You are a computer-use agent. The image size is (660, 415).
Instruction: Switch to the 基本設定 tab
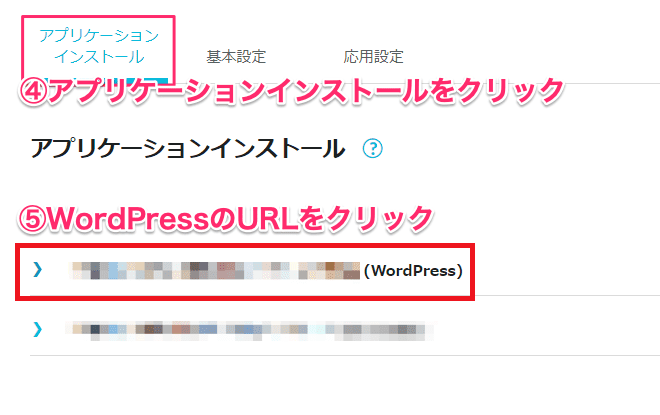236,56
